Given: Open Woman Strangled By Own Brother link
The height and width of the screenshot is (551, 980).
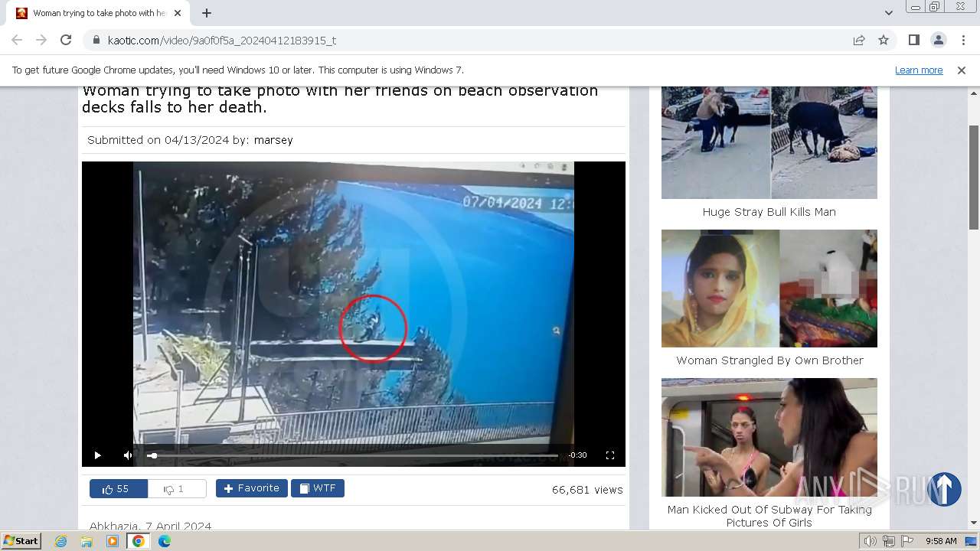Looking at the screenshot, I should [769, 360].
